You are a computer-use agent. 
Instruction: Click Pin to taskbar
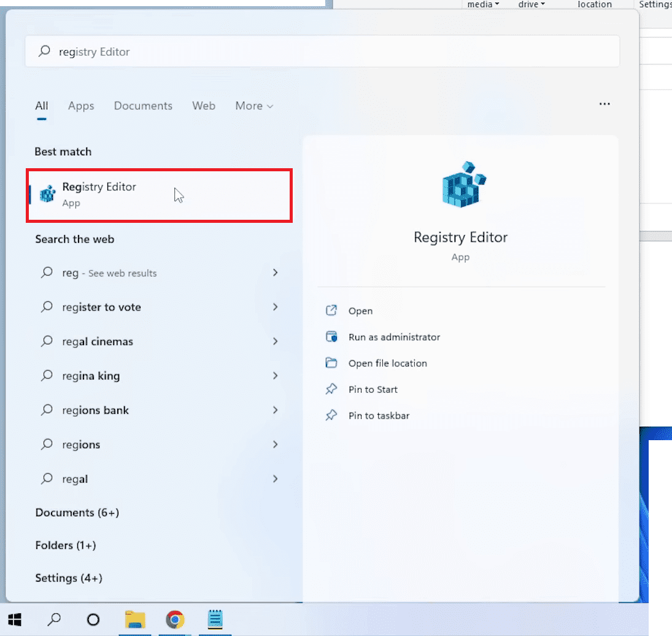(379, 415)
